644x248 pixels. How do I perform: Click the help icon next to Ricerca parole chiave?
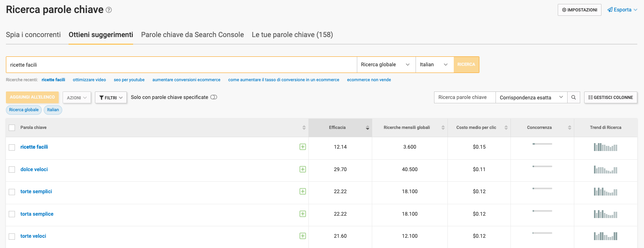[109, 10]
